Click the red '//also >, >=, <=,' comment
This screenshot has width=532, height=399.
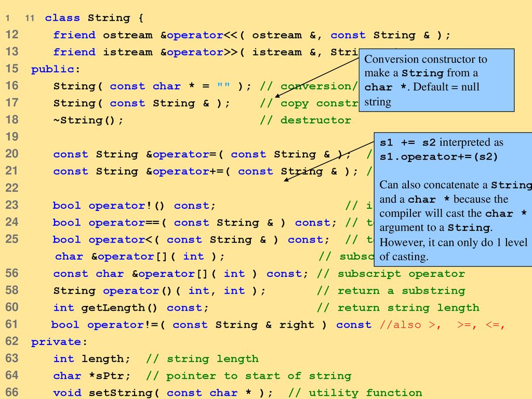[x=443, y=325]
